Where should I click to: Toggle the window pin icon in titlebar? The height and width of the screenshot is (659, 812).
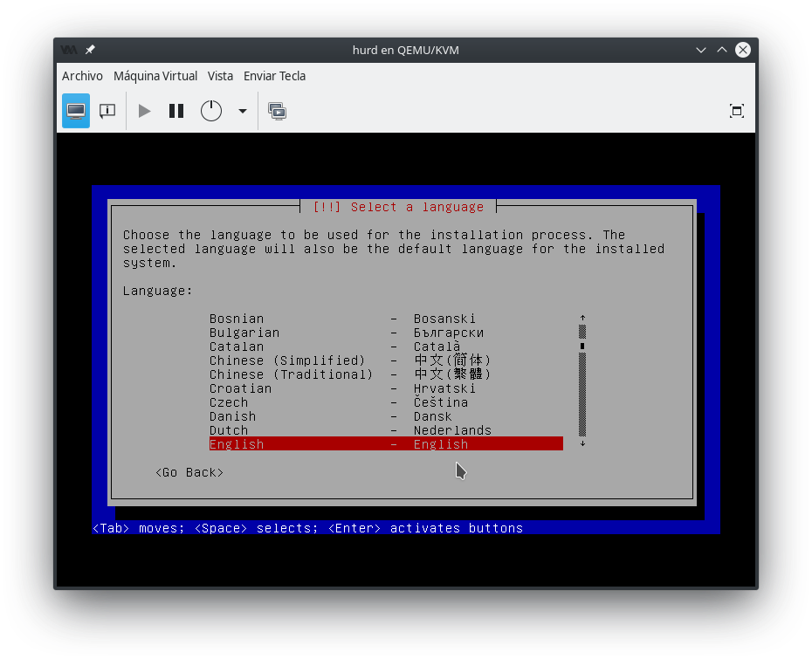pyautogui.click(x=90, y=50)
